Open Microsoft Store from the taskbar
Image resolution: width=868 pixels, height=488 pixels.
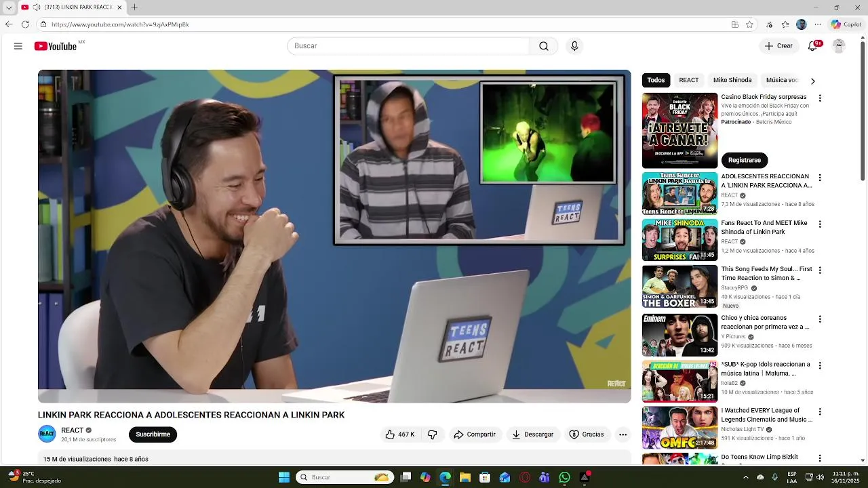(485, 477)
